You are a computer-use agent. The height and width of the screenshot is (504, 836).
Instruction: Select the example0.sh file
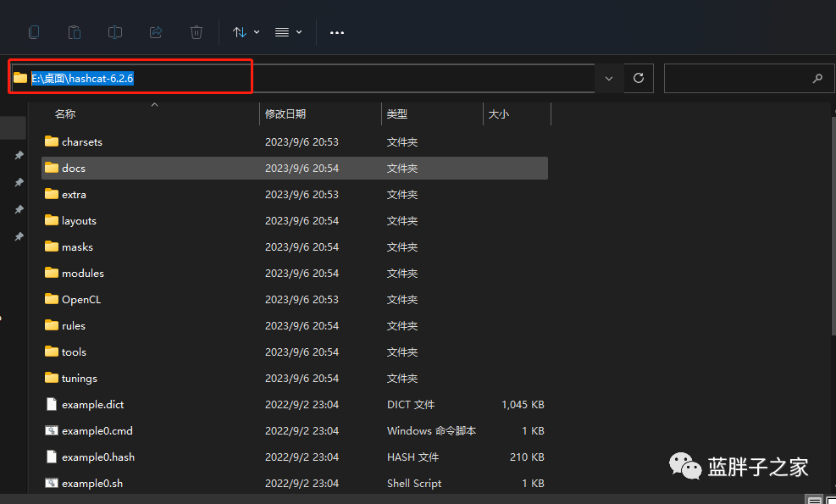point(294,483)
